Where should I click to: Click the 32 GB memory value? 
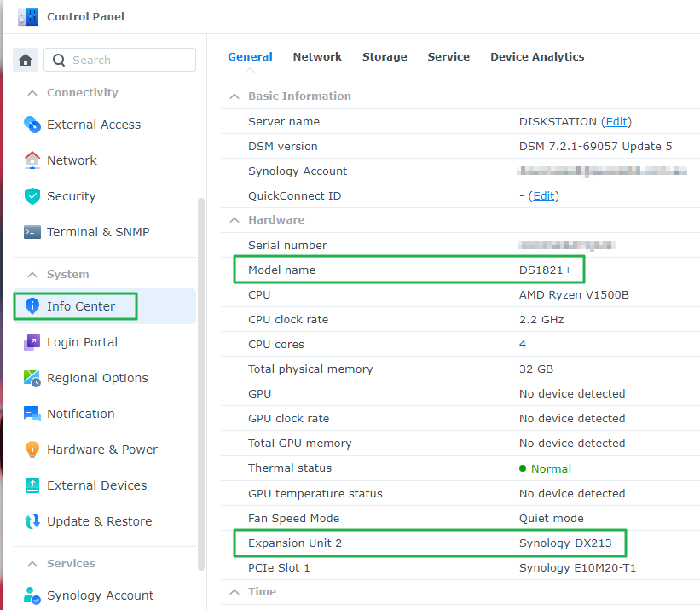click(535, 369)
